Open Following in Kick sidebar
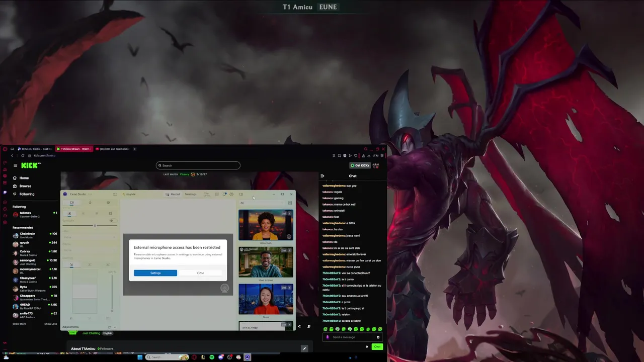Viewport: 644px width, 362px height. coord(24,194)
